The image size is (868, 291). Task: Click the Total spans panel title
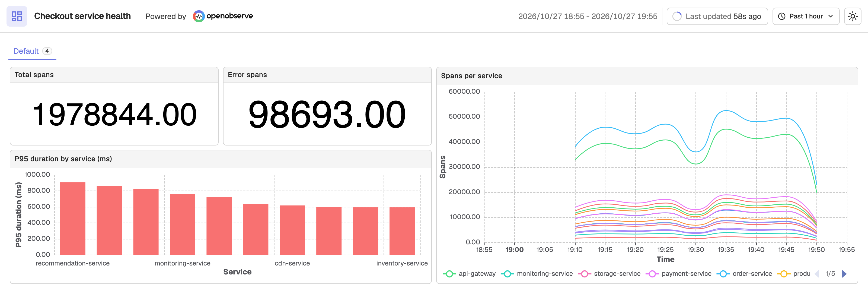34,75
